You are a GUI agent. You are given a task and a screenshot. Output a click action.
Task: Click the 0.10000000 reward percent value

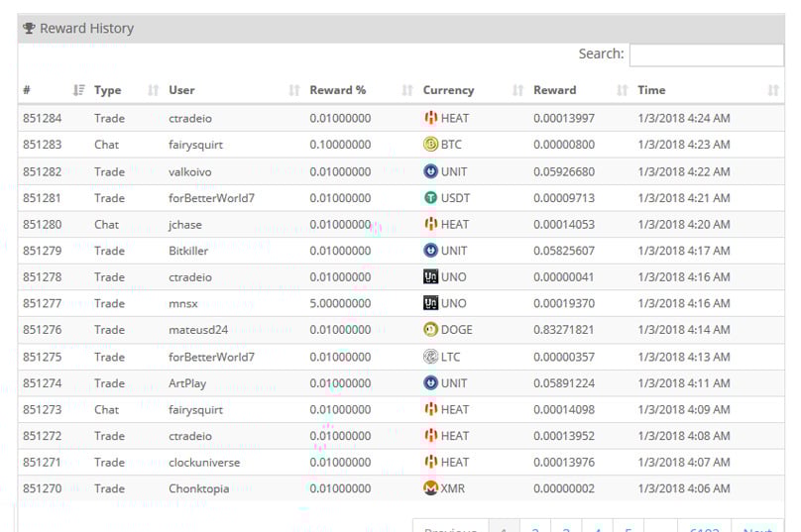tap(340, 145)
